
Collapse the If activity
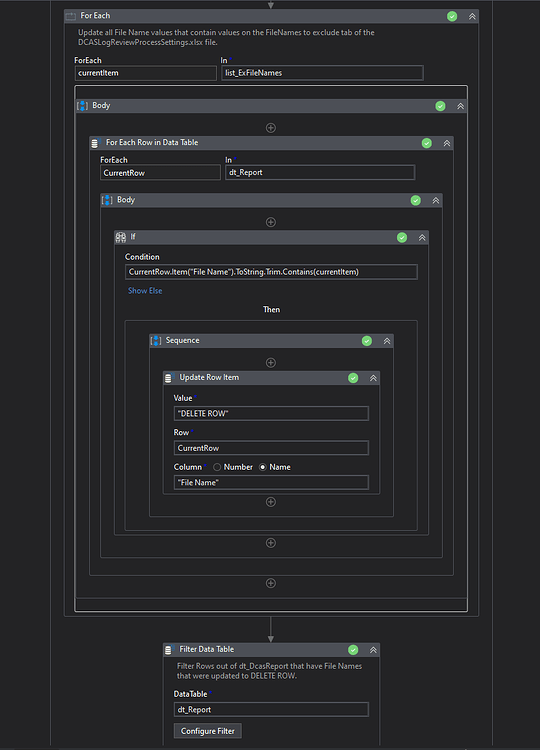click(x=422, y=237)
